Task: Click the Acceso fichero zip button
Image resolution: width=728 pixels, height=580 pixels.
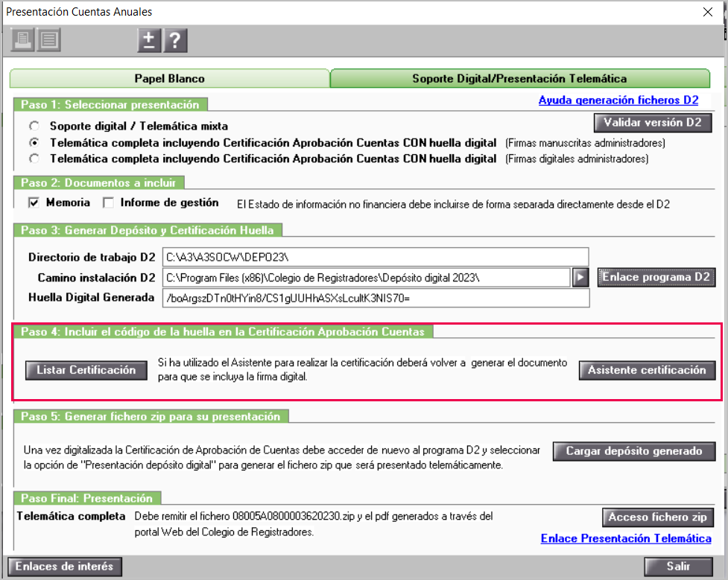Action: [x=658, y=517]
